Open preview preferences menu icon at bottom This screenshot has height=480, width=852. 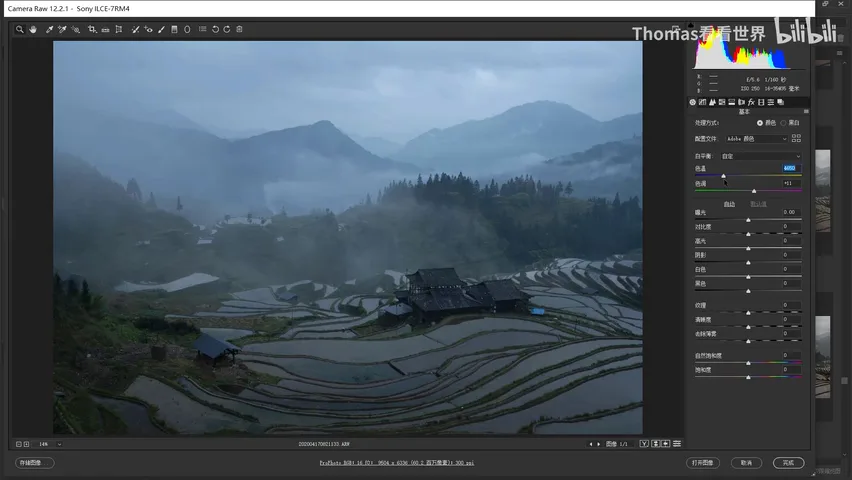pos(677,444)
